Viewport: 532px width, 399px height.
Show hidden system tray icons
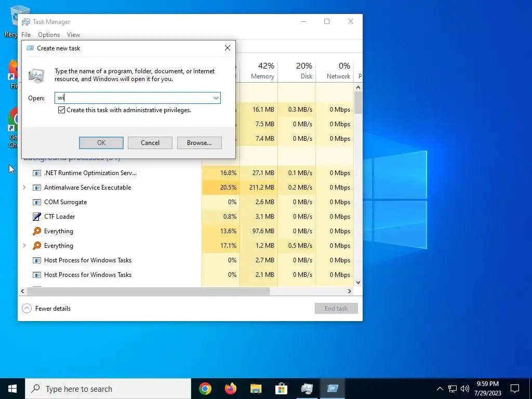pyautogui.click(x=440, y=389)
